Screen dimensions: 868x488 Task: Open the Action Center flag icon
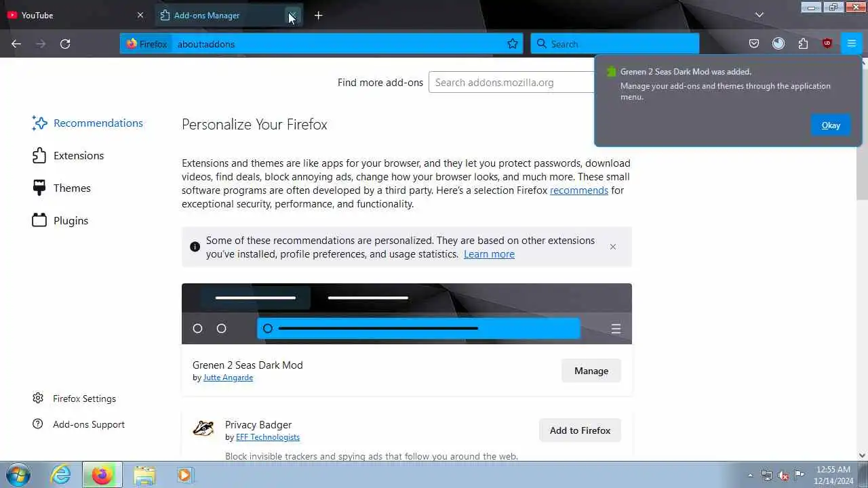[x=800, y=475]
